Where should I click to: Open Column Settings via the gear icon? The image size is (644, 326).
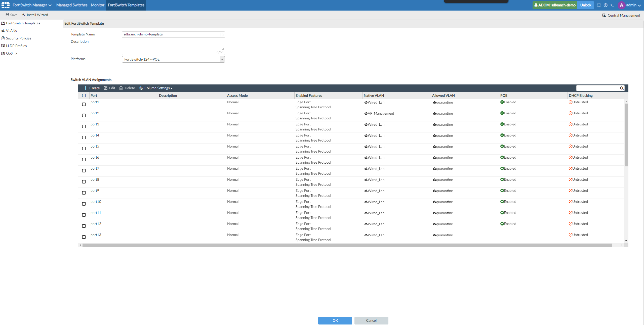click(141, 88)
